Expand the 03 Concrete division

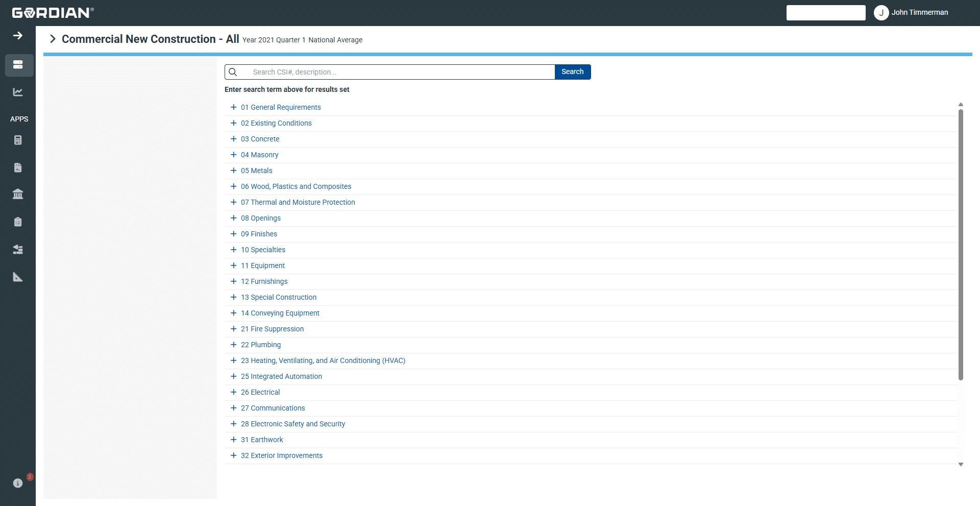(x=233, y=139)
